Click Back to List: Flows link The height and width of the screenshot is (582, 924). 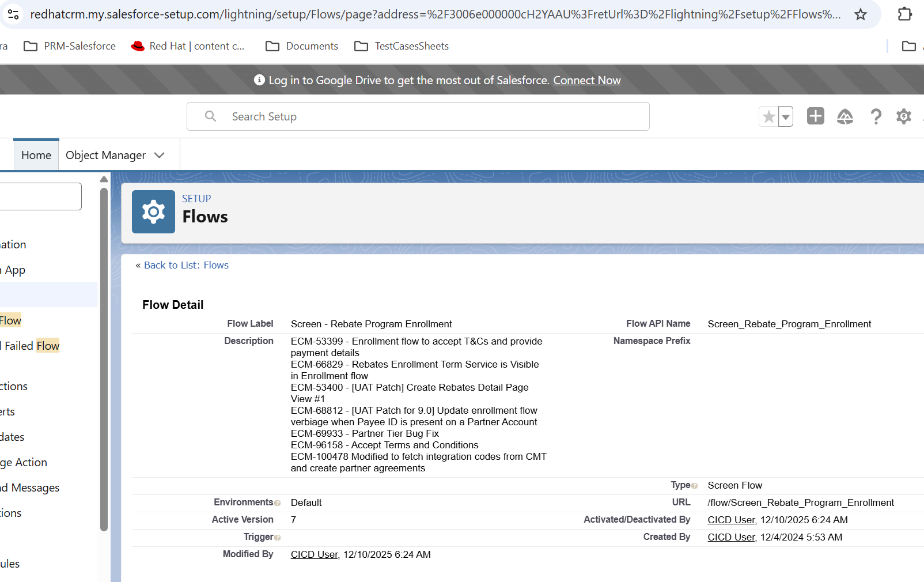pos(186,265)
